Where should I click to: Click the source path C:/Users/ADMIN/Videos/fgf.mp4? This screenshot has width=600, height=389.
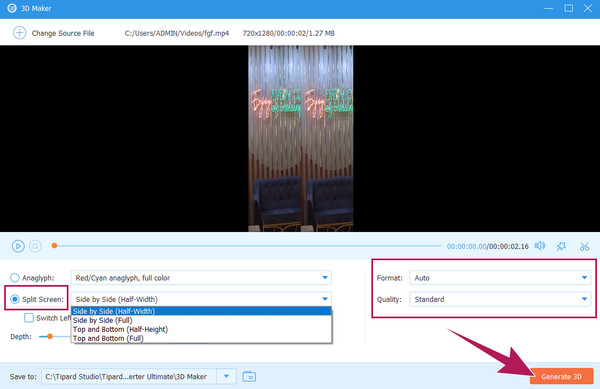[x=177, y=33]
